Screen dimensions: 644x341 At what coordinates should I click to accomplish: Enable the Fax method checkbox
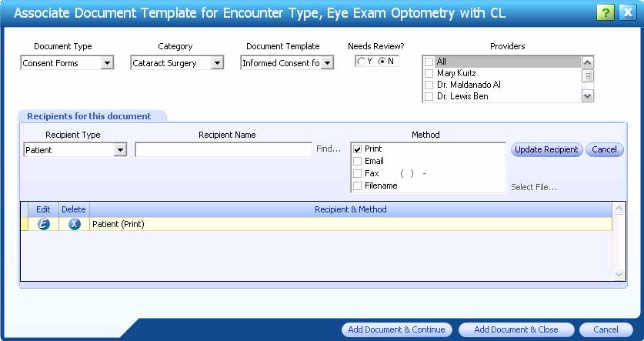[357, 173]
